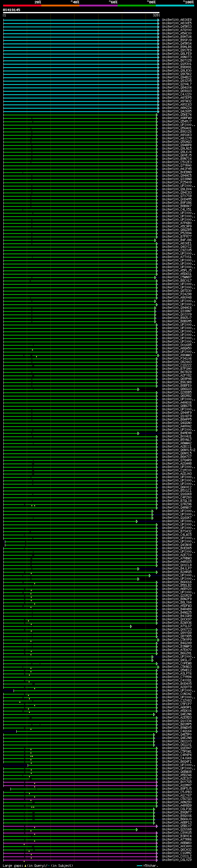
Task: Pick the UniRef100_B9HLR6 label
Action: tap(177, 47)
